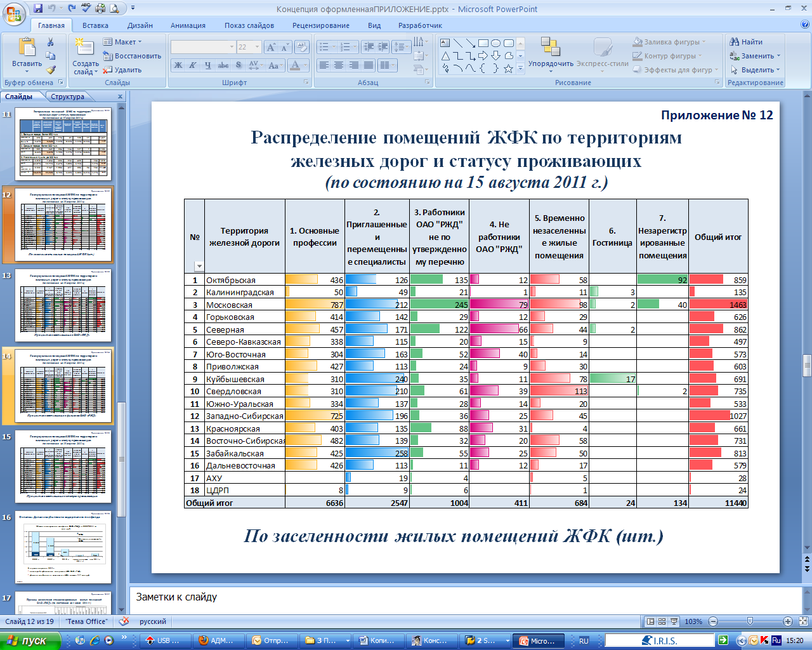Open columns dropdown in Абзац group
The image size is (812, 650).
tap(387, 65)
